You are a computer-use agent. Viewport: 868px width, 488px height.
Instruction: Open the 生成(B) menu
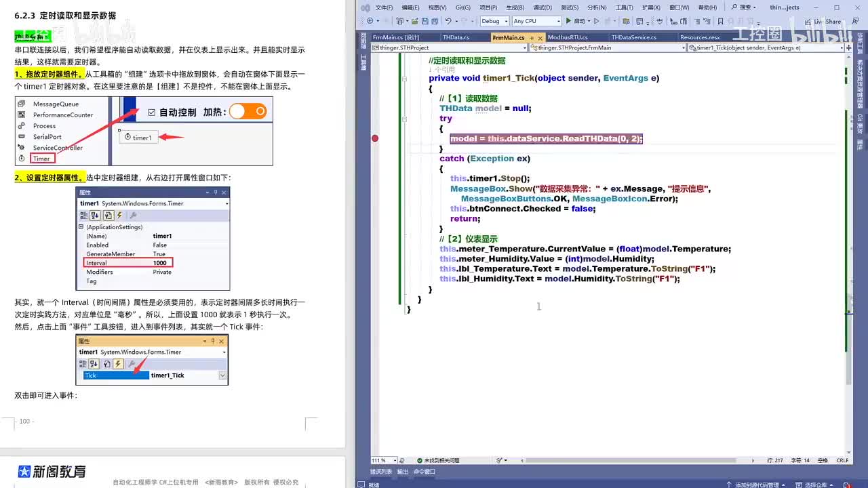[x=515, y=7]
